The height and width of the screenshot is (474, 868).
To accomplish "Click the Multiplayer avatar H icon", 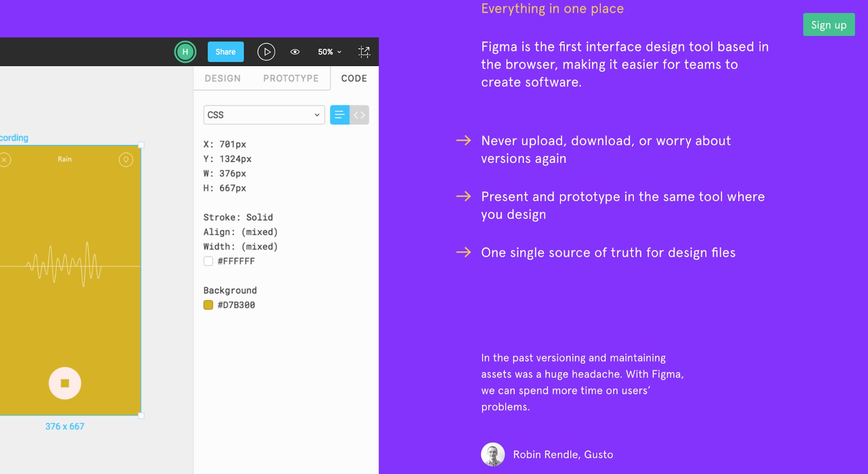I will point(185,52).
